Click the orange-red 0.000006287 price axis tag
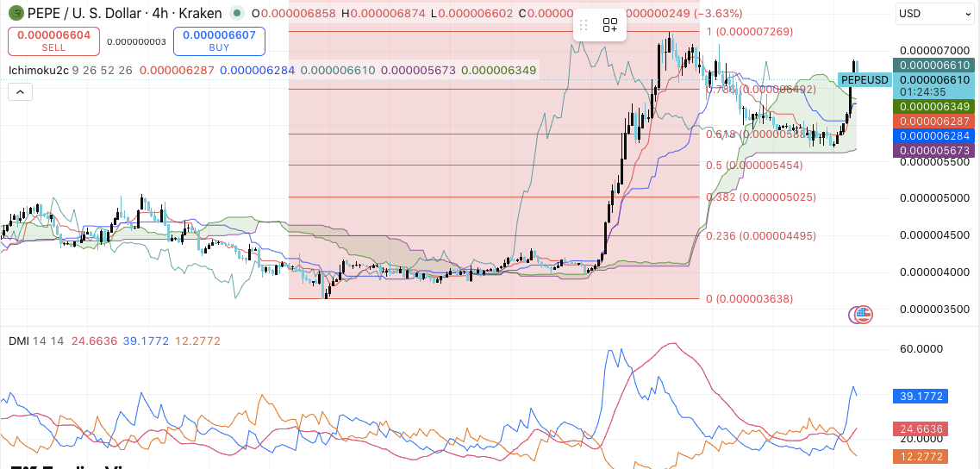 click(x=934, y=122)
